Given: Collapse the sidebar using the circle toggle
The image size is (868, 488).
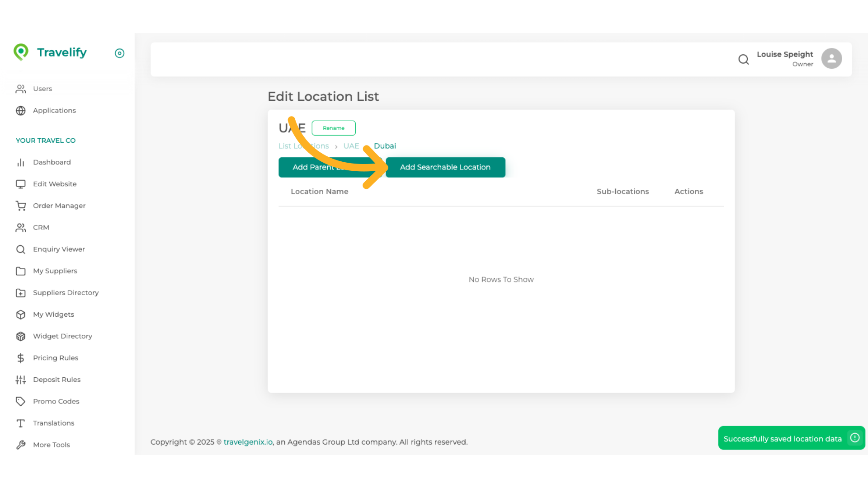Looking at the screenshot, I should pos(119,53).
